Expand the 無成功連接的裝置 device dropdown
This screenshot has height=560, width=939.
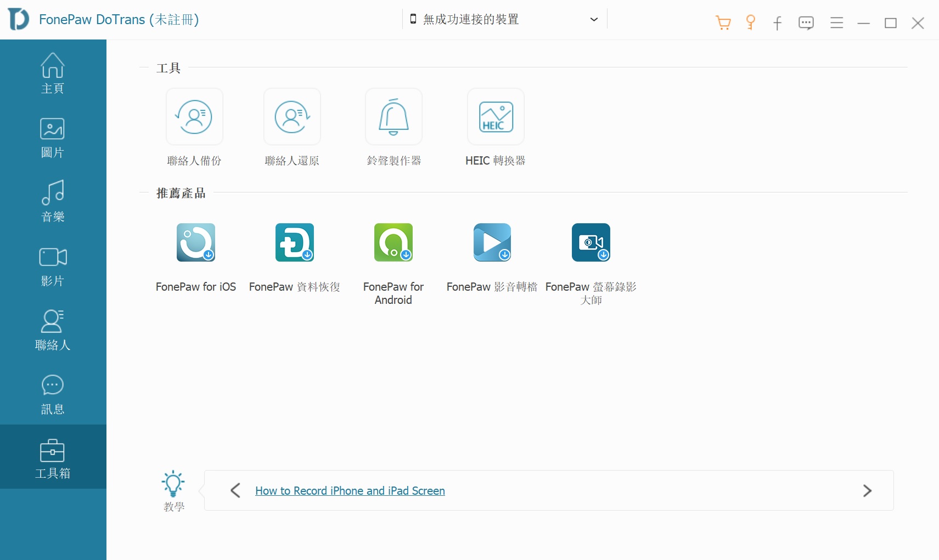point(504,19)
